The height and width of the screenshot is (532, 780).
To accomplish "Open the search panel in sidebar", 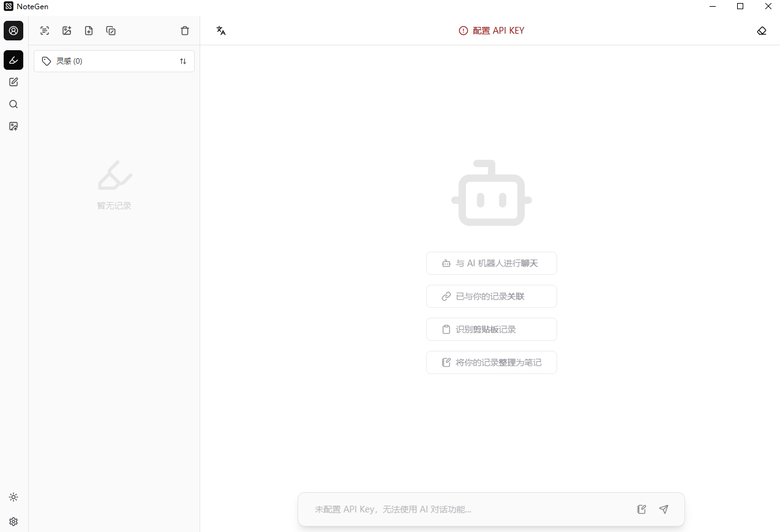I will point(13,104).
